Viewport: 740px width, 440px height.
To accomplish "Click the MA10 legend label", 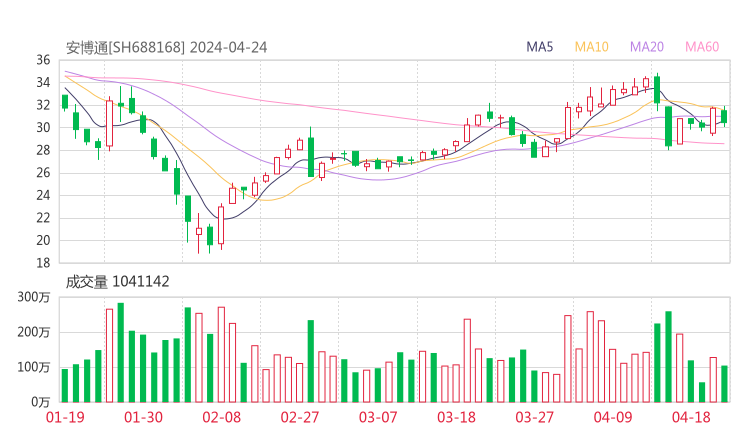I will click(x=591, y=47).
